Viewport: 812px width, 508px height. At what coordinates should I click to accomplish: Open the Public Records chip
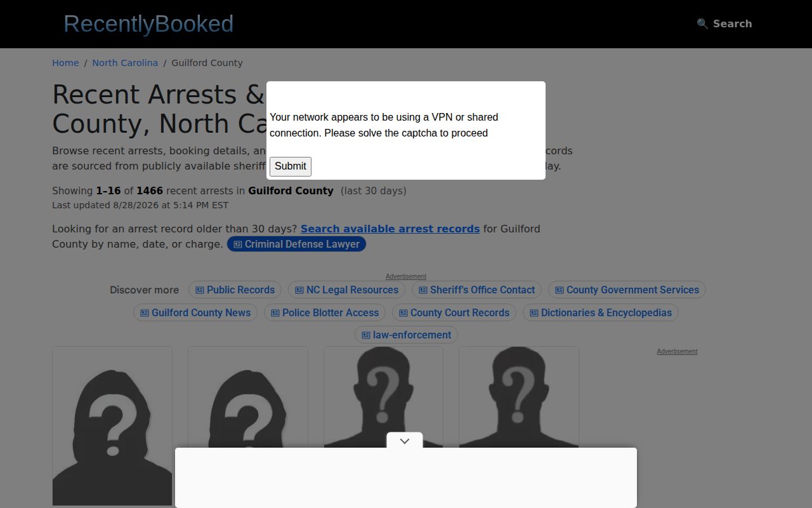tap(235, 290)
